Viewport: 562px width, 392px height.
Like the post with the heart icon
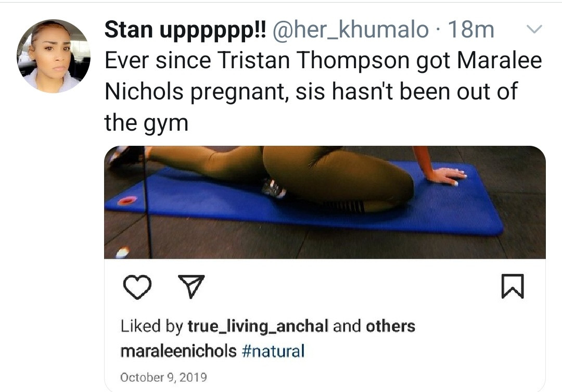click(x=137, y=286)
